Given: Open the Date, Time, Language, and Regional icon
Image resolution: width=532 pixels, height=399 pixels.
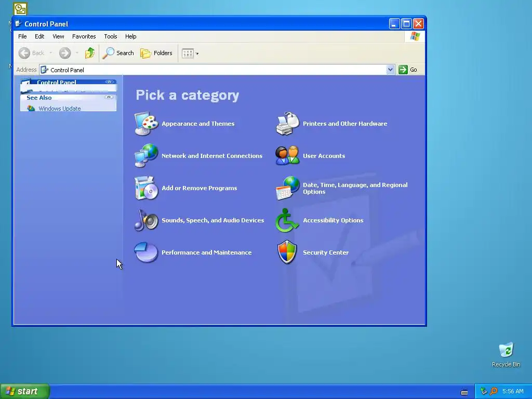Looking at the screenshot, I should 287,188.
